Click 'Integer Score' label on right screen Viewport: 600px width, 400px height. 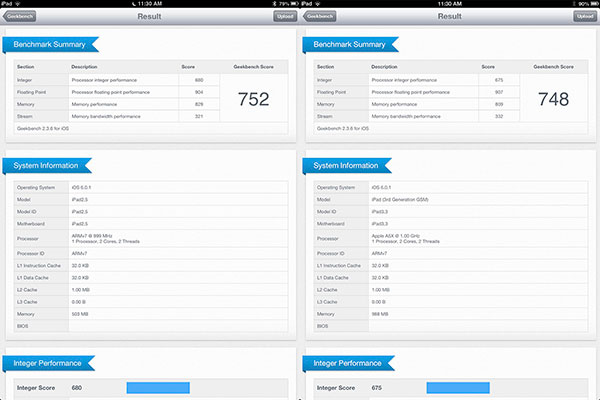336,388
